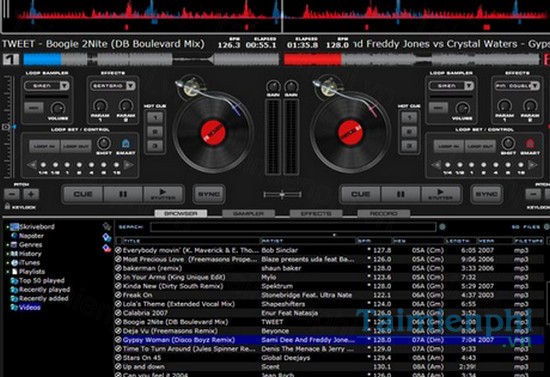550x377 pixels.
Task: Click right deck Loop In button
Action: point(449,146)
